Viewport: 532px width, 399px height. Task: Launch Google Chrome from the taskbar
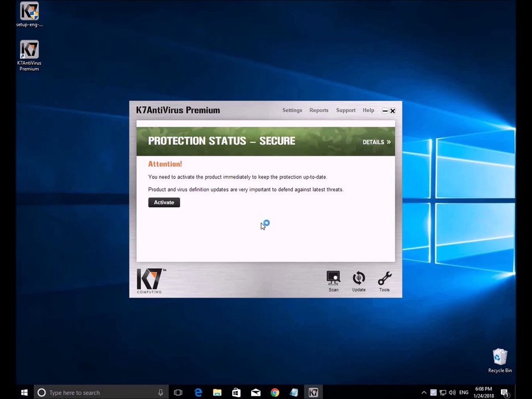[x=275, y=392]
